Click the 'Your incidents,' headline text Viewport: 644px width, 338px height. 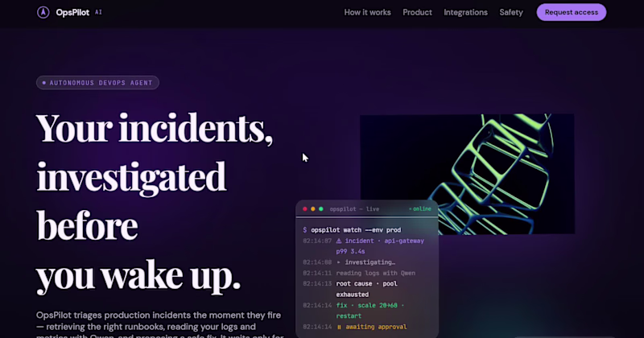(x=155, y=129)
